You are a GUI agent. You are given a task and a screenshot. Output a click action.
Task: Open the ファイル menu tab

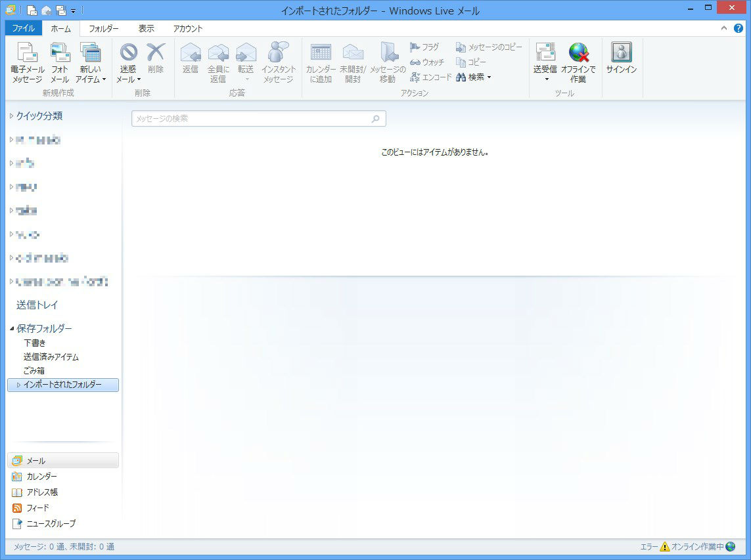coord(24,28)
